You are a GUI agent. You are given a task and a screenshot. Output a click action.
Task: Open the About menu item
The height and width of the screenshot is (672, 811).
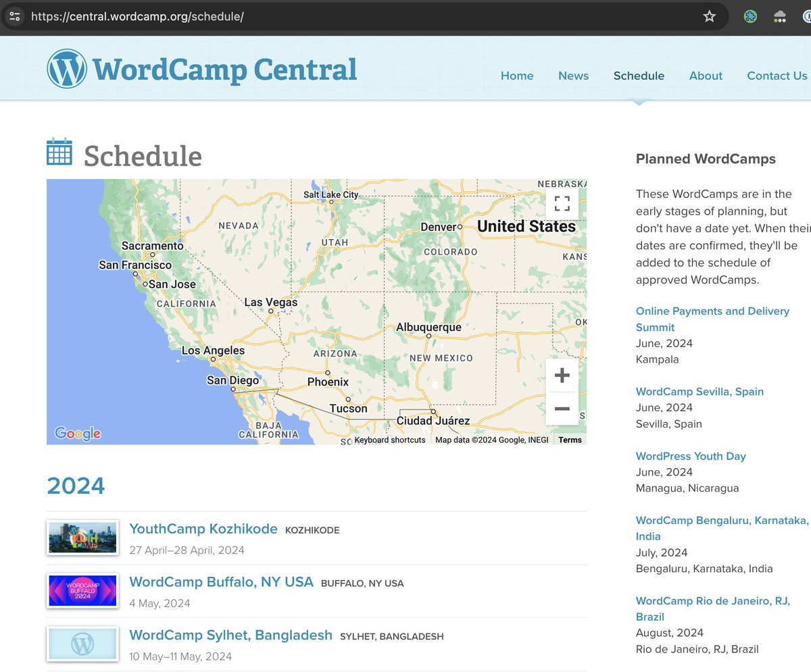pyautogui.click(x=706, y=76)
